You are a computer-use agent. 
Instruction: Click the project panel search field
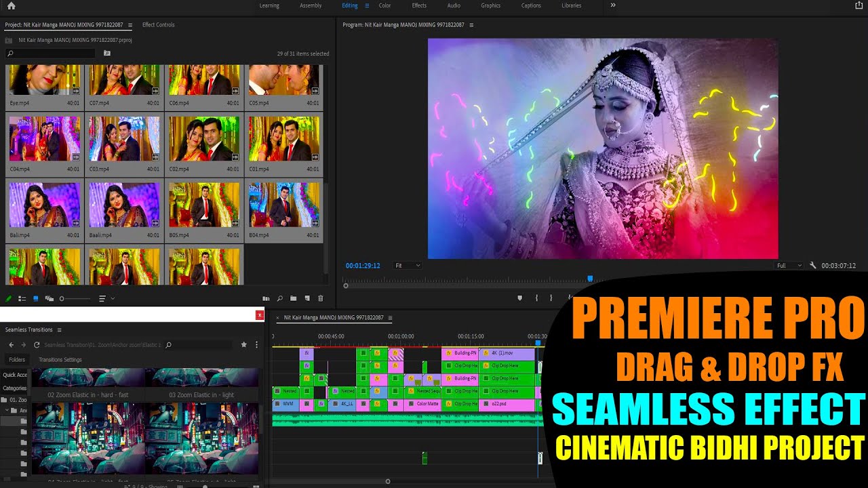click(x=51, y=53)
